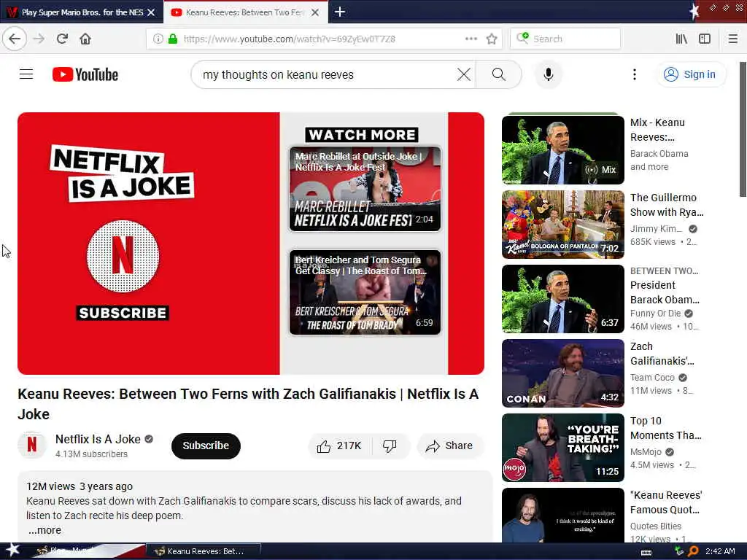This screenshot has width=747, height=560.
Task: Show site information icon in address bar
Action: [x=158, y=39]
